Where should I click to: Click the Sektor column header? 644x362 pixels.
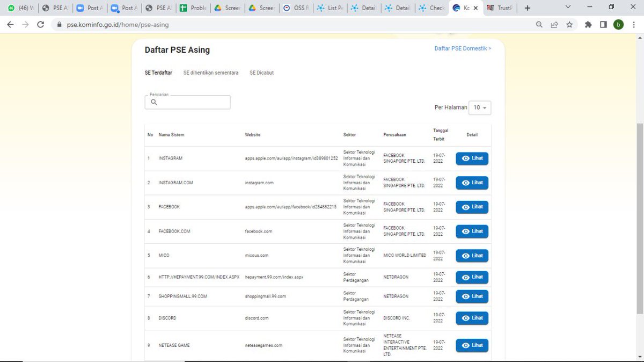pos(349,135)
